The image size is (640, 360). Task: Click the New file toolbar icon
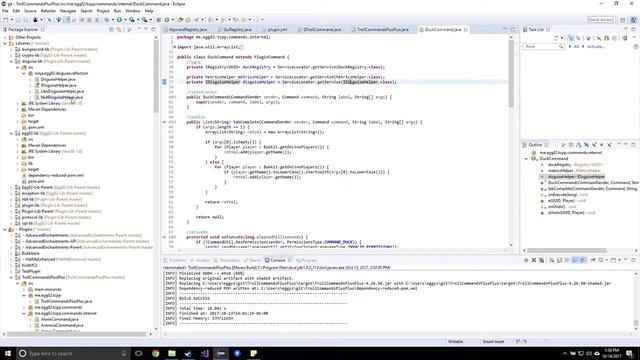[6, 20]
